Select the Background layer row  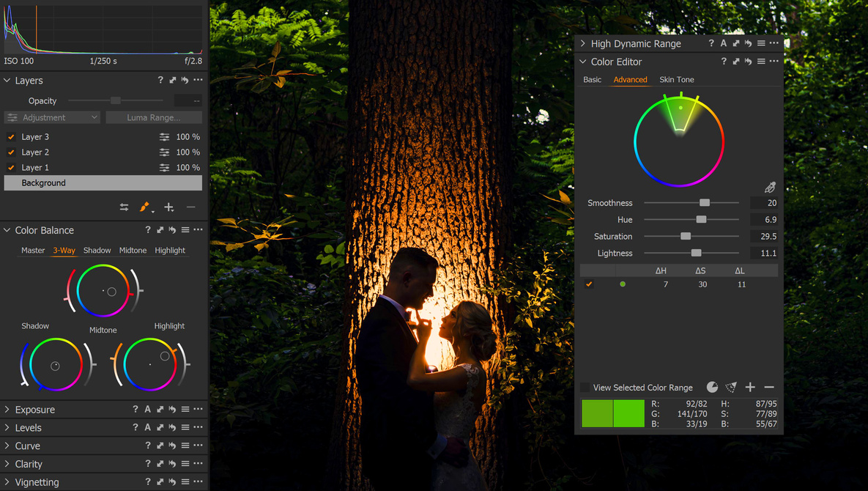click(x=103, y=183)
